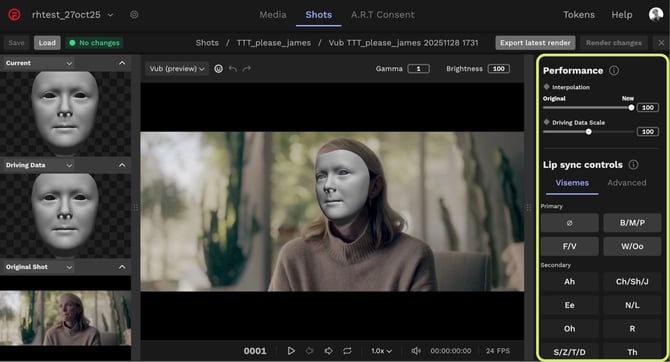
Task: Click the Current face mesh preview
Action: click(65, 113)
